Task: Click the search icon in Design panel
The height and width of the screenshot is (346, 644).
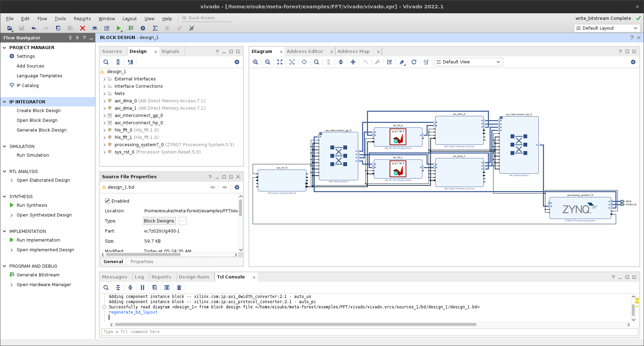Action: 106,62
